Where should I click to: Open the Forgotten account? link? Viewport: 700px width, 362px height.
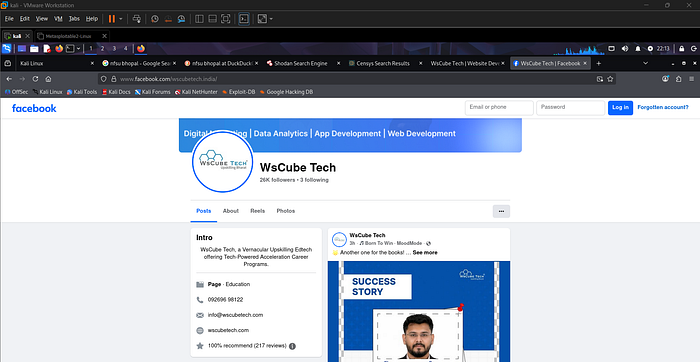coord(662,107)
